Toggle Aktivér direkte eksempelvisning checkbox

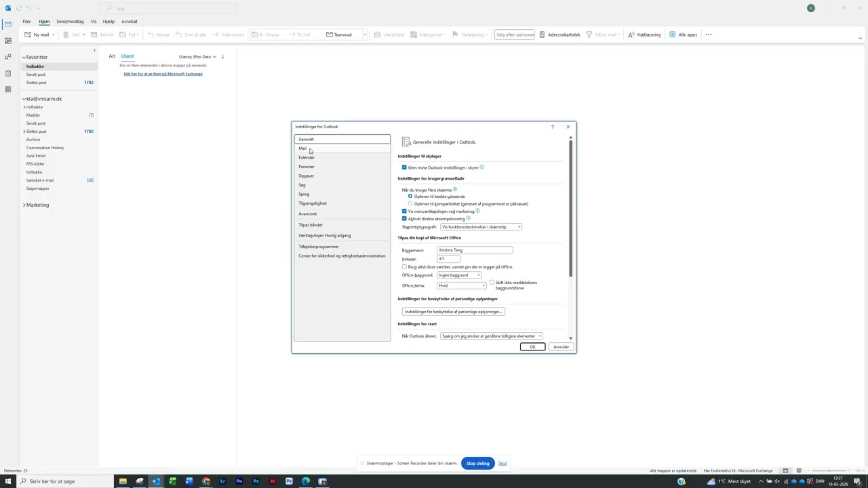coord(404,219)
